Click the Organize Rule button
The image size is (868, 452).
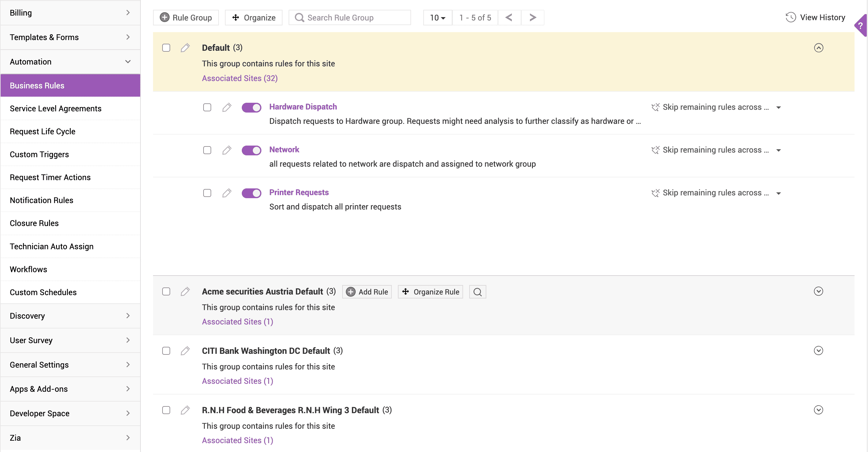pyautogui.click(x=430, y=292)
